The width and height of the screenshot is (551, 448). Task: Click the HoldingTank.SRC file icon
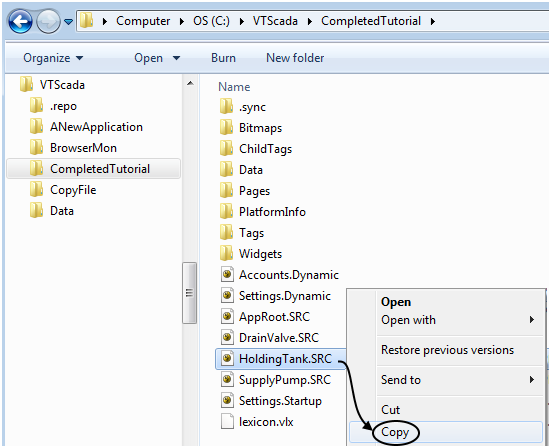[x=227, y=359]
